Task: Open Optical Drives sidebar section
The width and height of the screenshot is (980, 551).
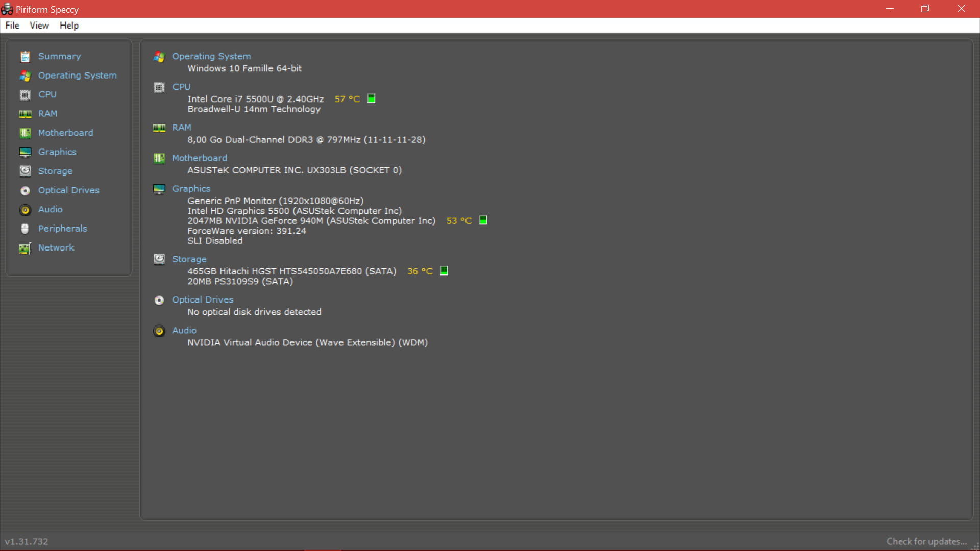Action: point(69,190)
